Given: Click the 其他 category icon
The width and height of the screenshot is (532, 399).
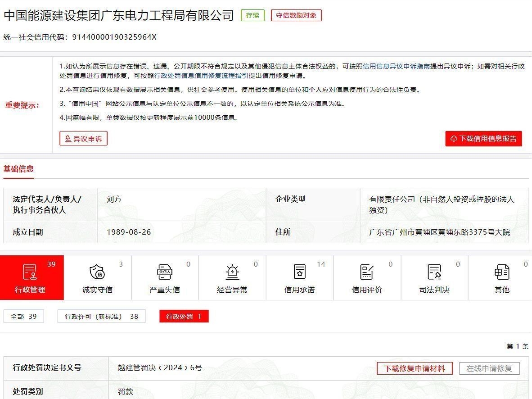Looking at the screenshot, I should click(502, 272).
